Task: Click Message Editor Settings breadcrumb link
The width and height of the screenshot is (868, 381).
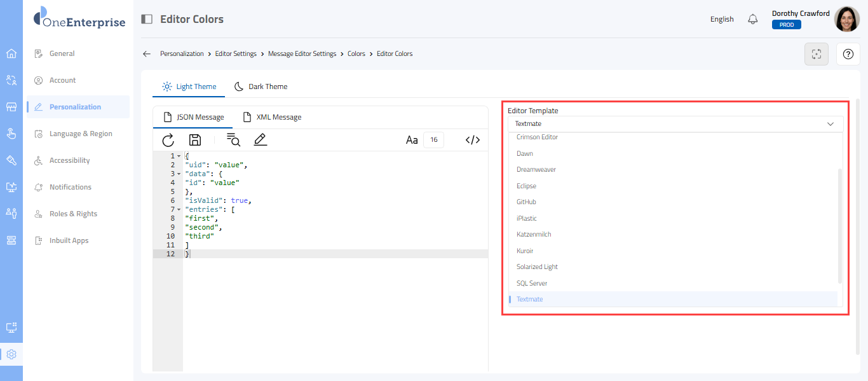Action: (302, 54)
